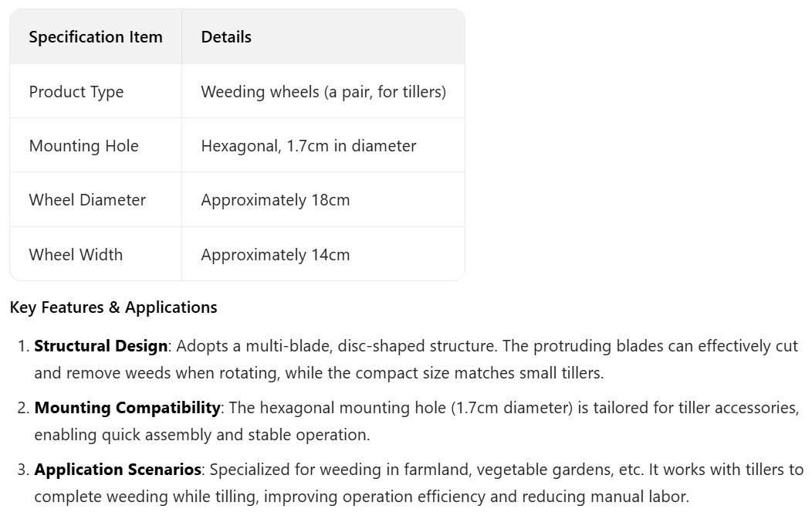Click the "Details" column header
The image size is (812, 526).
click(226, 37)
